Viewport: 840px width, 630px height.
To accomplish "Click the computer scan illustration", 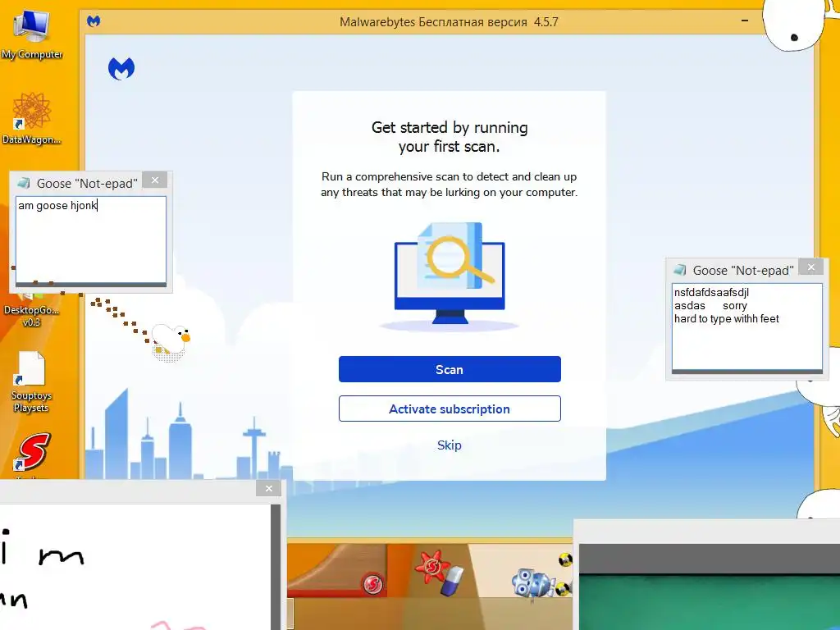I will tap(450, 276).
